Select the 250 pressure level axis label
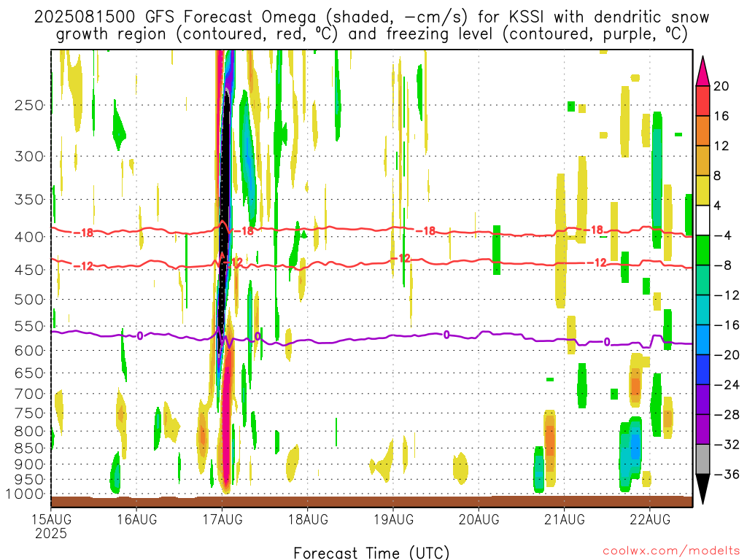 point(29,105)
